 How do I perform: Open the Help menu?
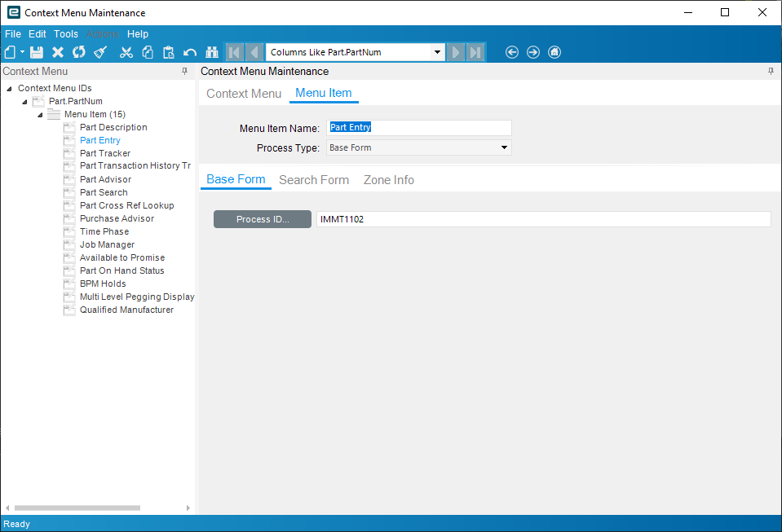click(138, 34)
